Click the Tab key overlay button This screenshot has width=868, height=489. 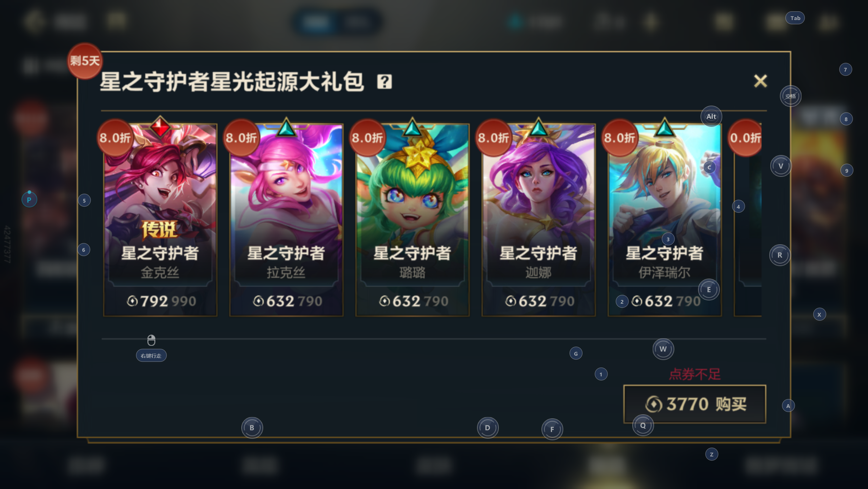[x=795, y=18]
